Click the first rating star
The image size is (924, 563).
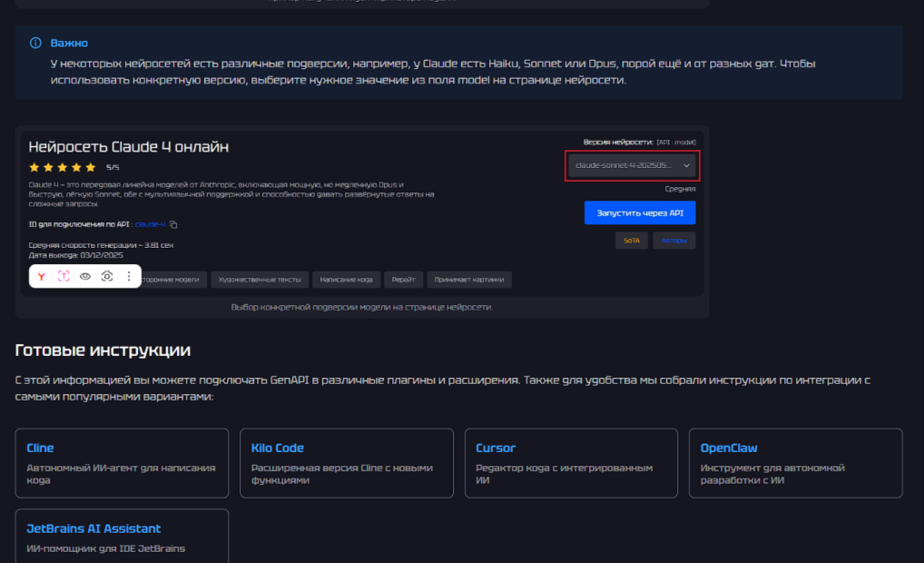pos(34,167)
